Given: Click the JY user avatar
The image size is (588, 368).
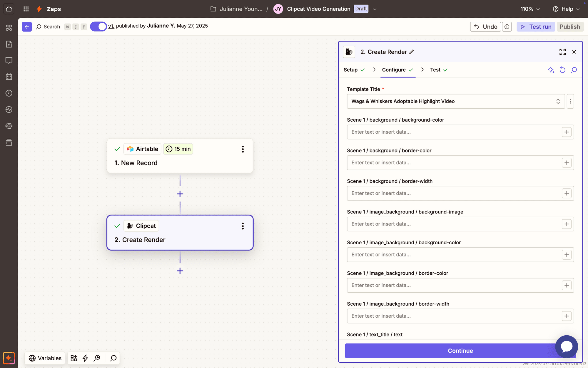Looking at the screenshot, I should (278, 9).
